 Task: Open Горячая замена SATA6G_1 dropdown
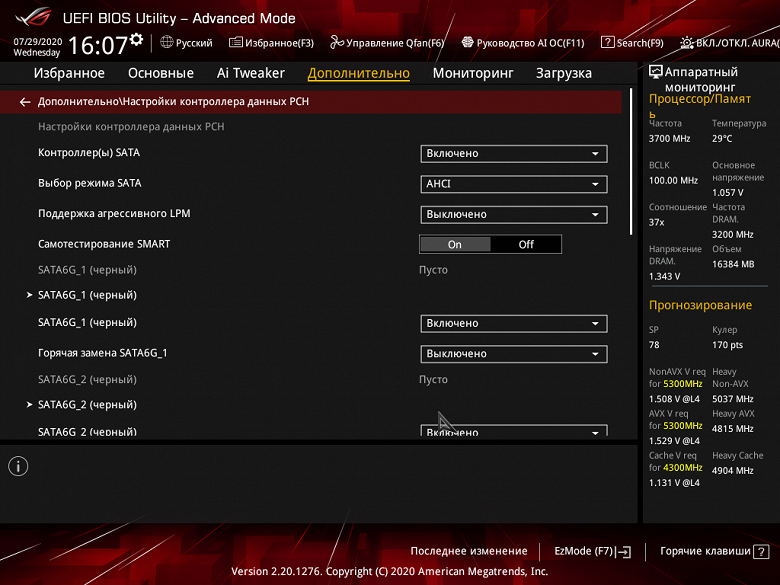coord(513,354)
